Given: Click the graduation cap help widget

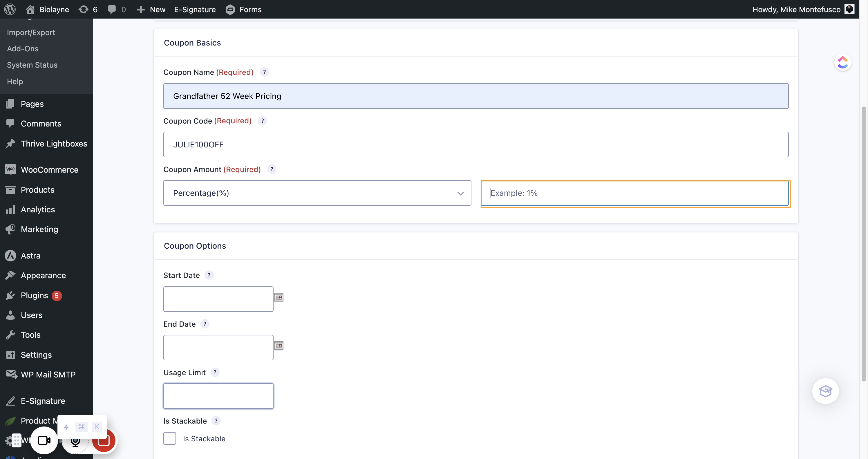Looking at the screenshot, I should click(825, 391).
